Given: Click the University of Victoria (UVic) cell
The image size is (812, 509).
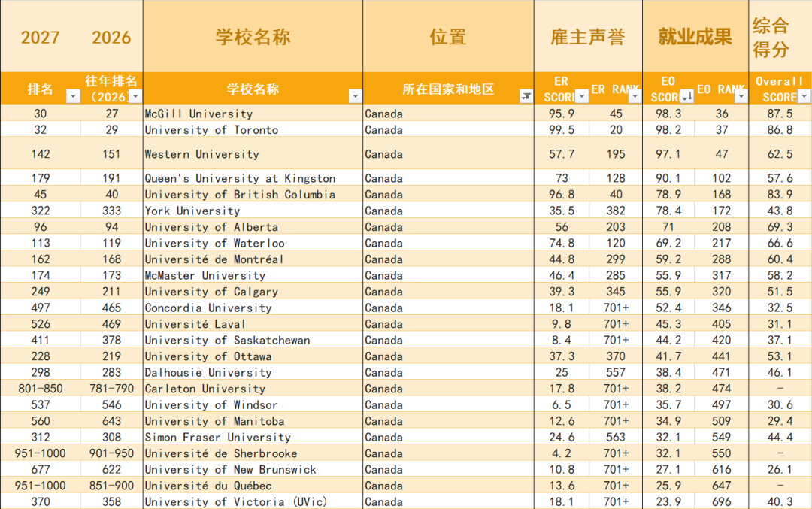Looking at the screenshot, I should coord(253,501).
